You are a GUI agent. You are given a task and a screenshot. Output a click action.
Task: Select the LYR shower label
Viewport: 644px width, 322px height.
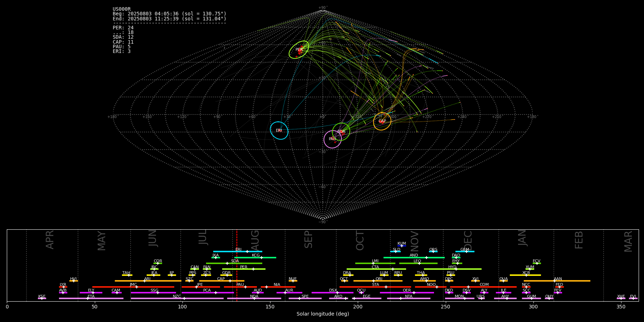pyautogui.click(x=63, y=285)
